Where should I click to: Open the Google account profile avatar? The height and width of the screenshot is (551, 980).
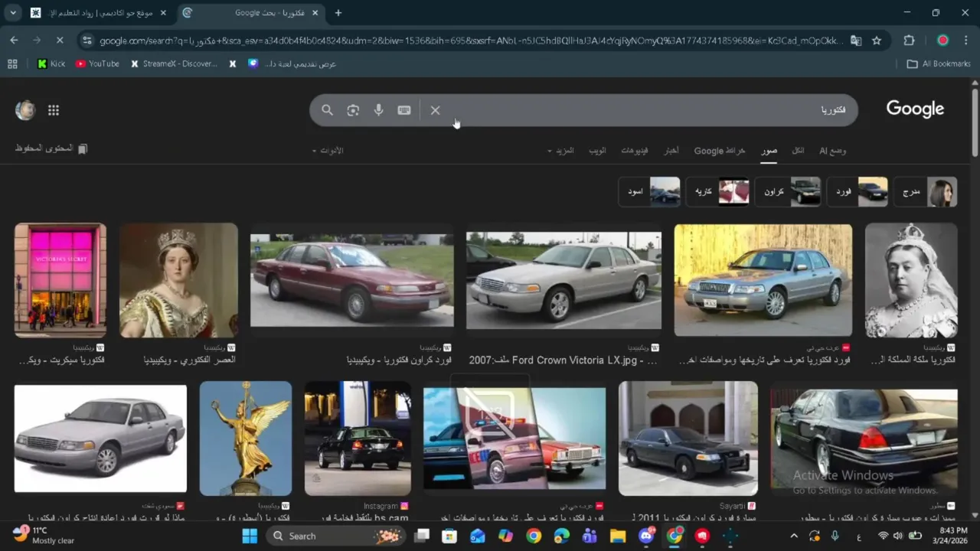pyautogui.click(x=25, y=110)
